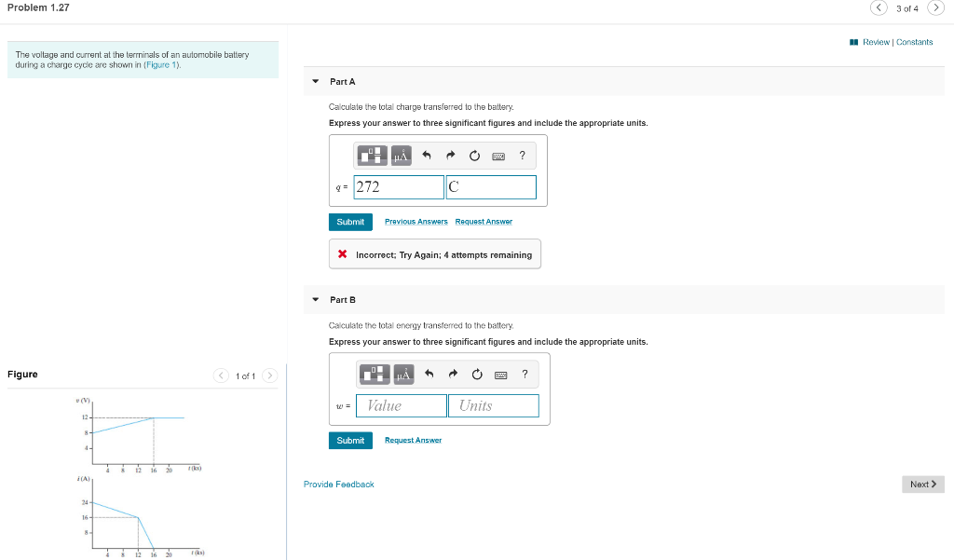Image resolution: width=954 pixels, height=560 pixels.
Task: Open Previous Answers link
Action: (x=416, y=222)
